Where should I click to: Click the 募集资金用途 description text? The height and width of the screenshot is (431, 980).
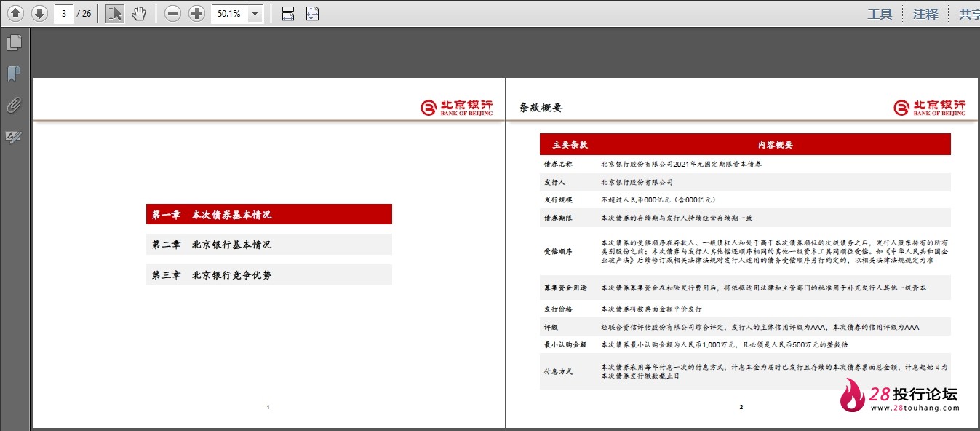tap(764, 288)
